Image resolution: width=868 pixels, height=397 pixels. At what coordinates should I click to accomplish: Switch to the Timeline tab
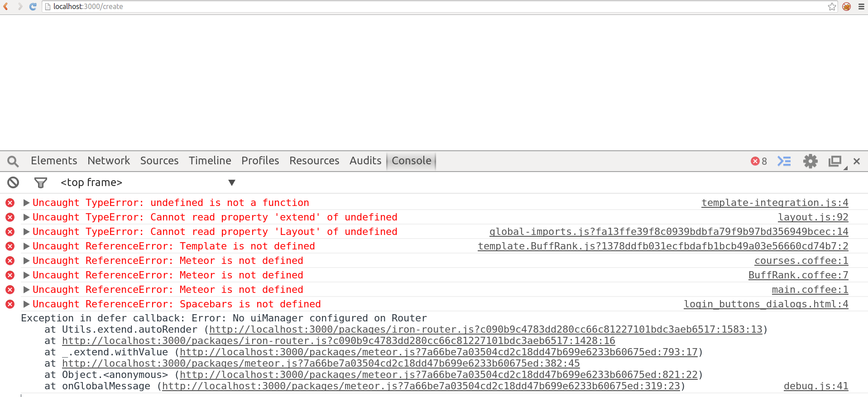pyautogui.click(x=210, y=161)
